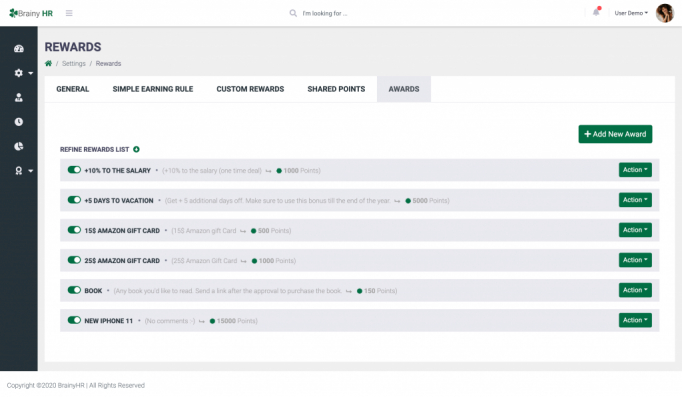This screenshot has height=397, width=682.
Task: Toggle off the +10% to the salary award
Action: (74, 170)
